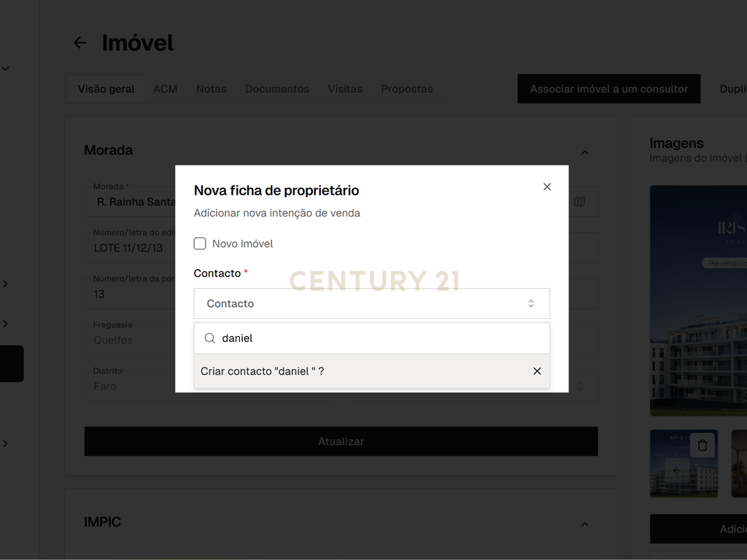Open the Propostas tab
This screenshot has width=747, height=560.
point(407,89)
